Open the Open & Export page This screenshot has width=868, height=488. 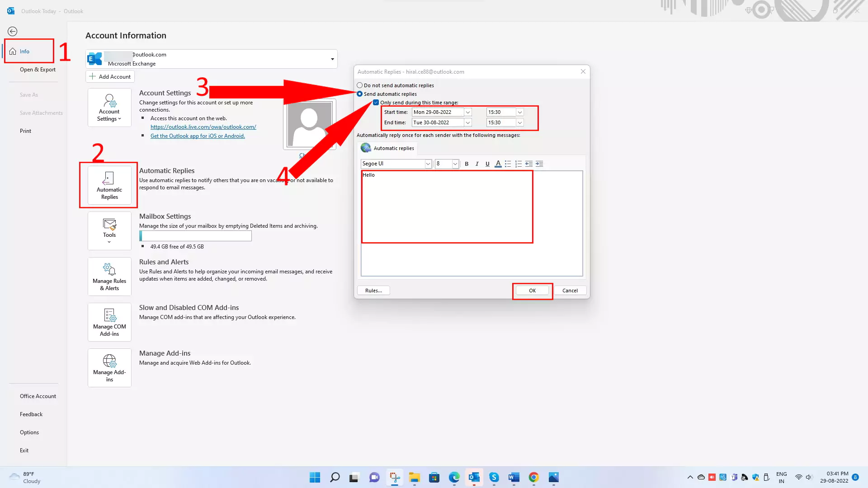click(x=38, y=70)
